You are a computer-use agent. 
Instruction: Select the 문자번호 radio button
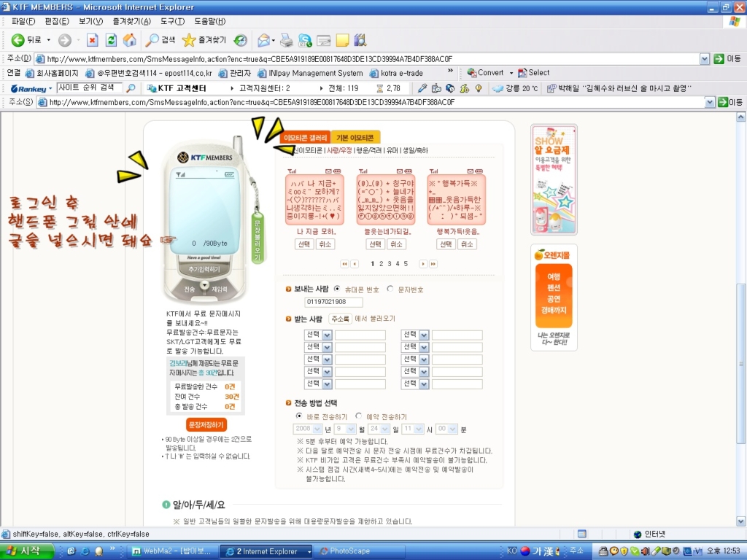[x=390, y=289]
